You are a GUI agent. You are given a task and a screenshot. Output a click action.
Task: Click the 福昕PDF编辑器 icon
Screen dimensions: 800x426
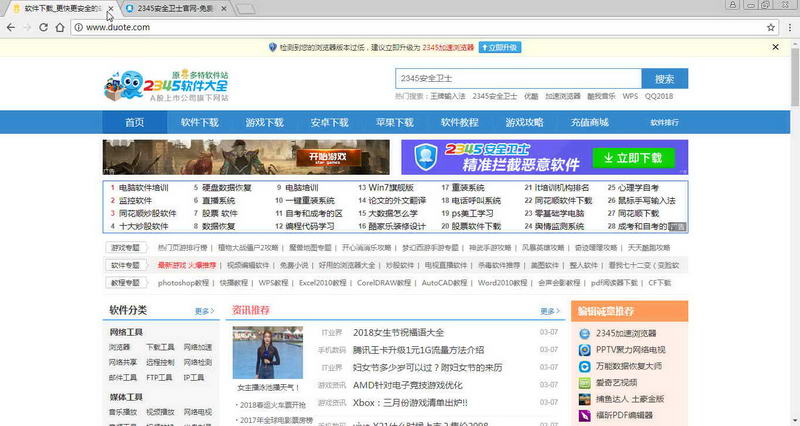[585, 414]
